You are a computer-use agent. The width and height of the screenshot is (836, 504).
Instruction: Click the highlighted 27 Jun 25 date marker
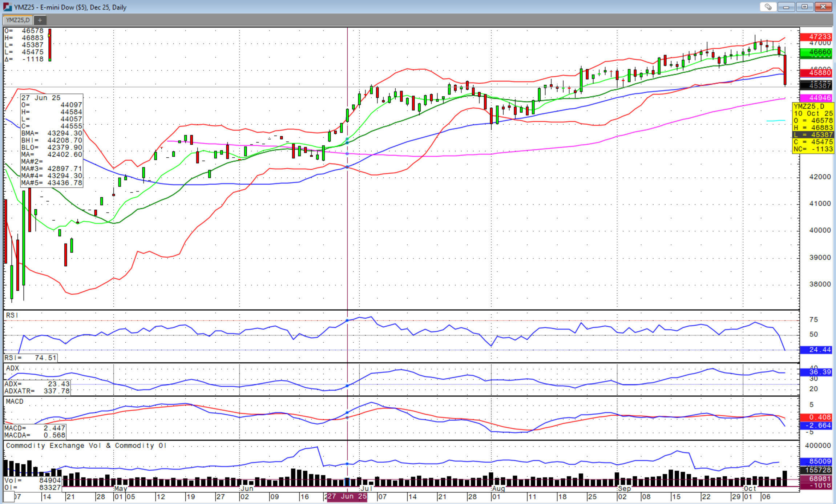coord(347,496)
